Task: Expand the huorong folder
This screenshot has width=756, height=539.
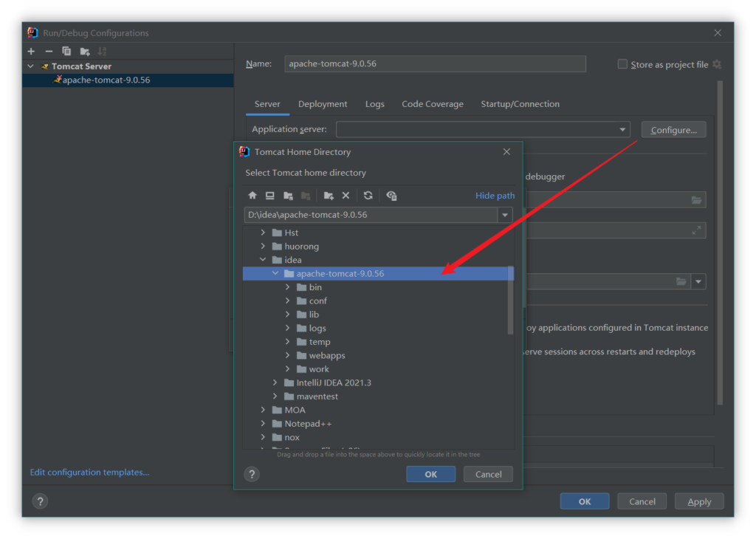Action: pos(263,246)
